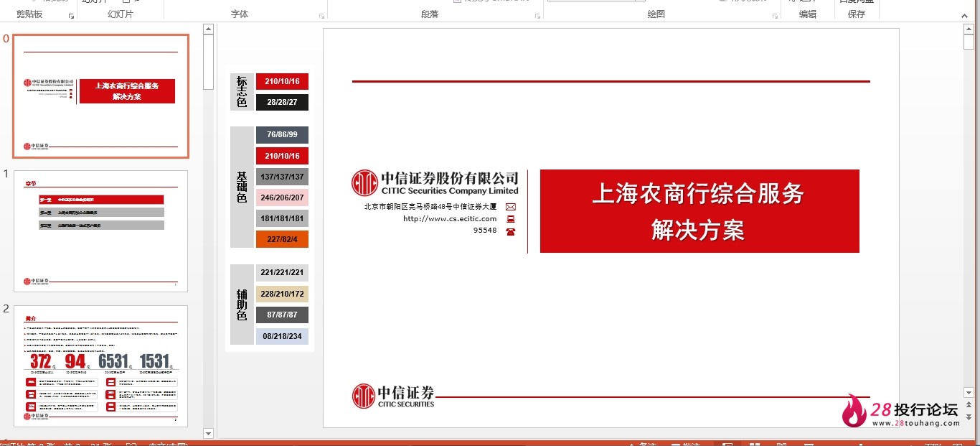The width and height of the screenshot is (980, 446).
Task: Click the slide editor scroll-down arrow
Action: tap(969, 393)
